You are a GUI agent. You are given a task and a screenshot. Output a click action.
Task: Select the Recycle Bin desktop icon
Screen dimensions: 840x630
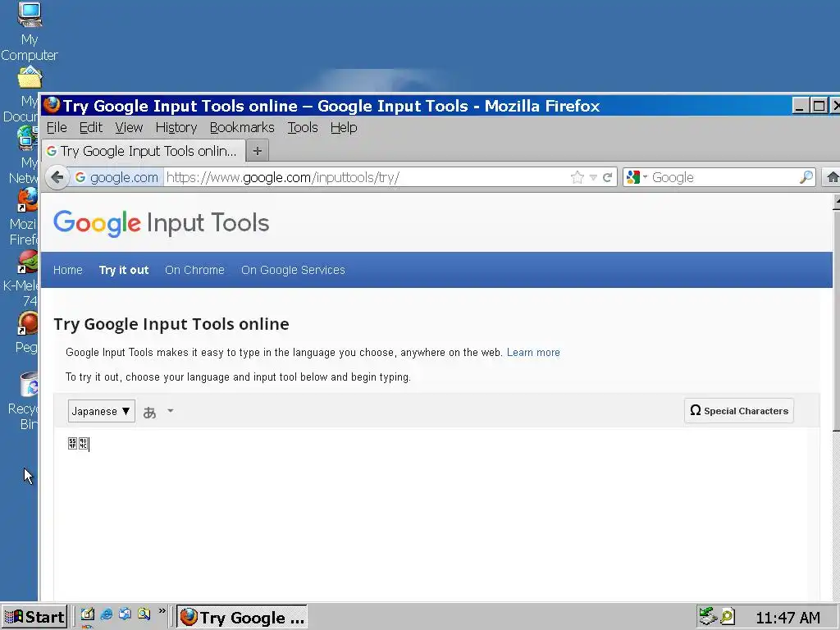click(22, 402)
